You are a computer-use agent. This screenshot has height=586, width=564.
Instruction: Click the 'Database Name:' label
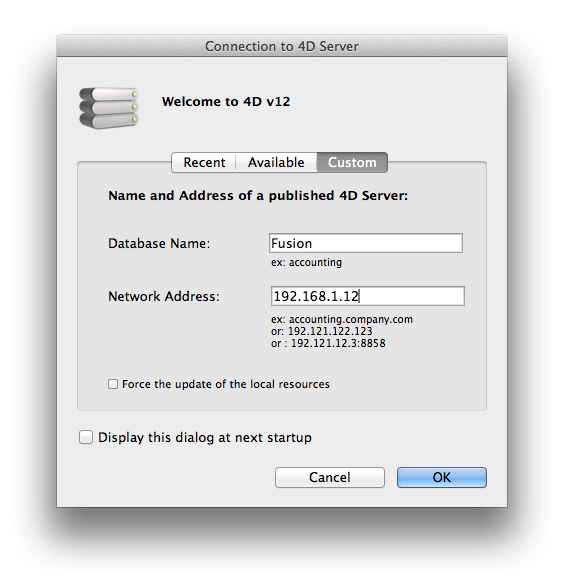[159, 244]
